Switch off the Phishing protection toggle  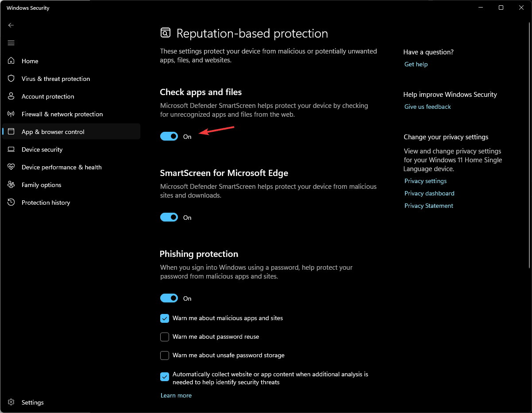[169, 298]
